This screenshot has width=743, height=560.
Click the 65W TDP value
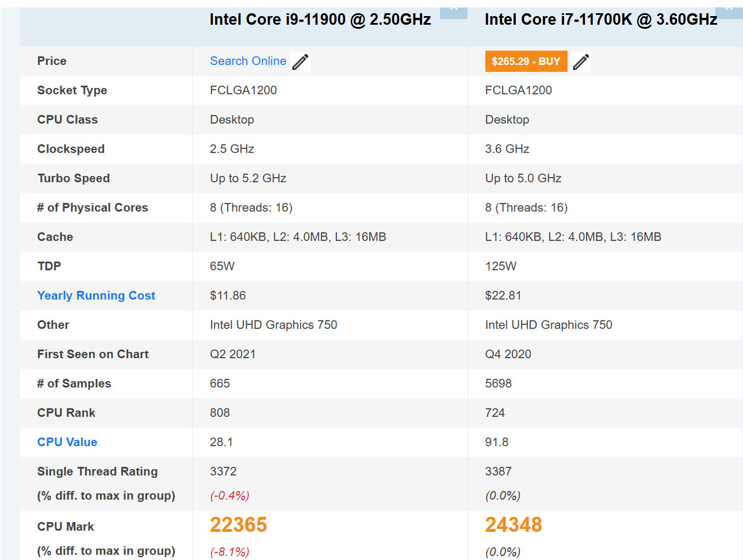click(222, 266)
